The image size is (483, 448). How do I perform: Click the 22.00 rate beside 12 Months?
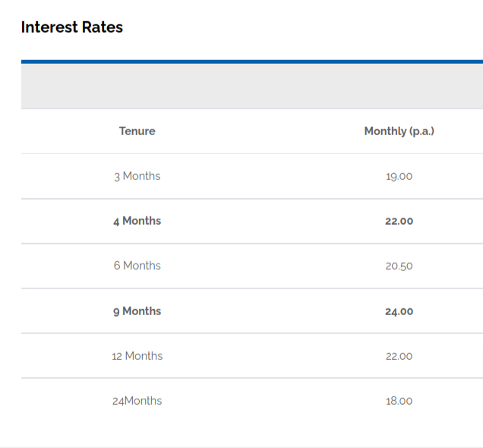(x=399, y=356)
